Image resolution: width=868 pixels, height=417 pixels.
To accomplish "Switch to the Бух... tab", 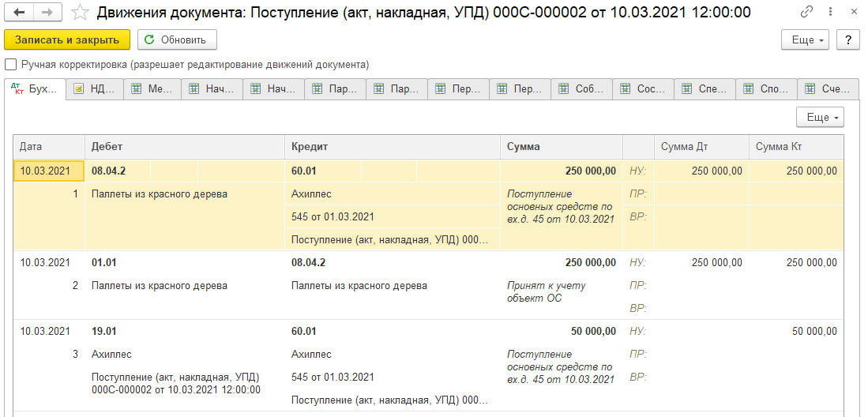I will [x=35, y=89].
